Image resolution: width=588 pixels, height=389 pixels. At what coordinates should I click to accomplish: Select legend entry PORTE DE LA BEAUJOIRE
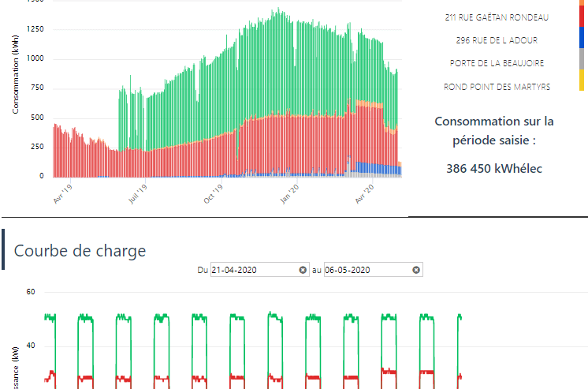coord(497,63)
